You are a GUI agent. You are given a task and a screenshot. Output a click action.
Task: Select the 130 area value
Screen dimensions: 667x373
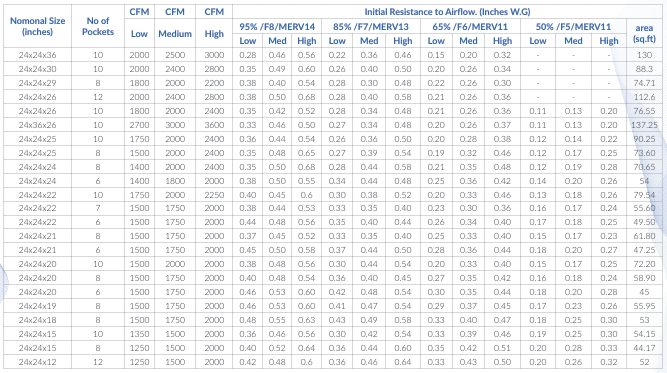pyautogui.click(x=644, y=55)
